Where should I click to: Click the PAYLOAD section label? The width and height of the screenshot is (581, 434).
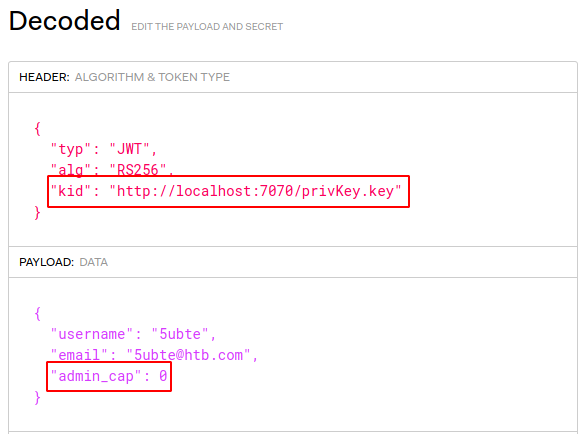tap(47, 262)
